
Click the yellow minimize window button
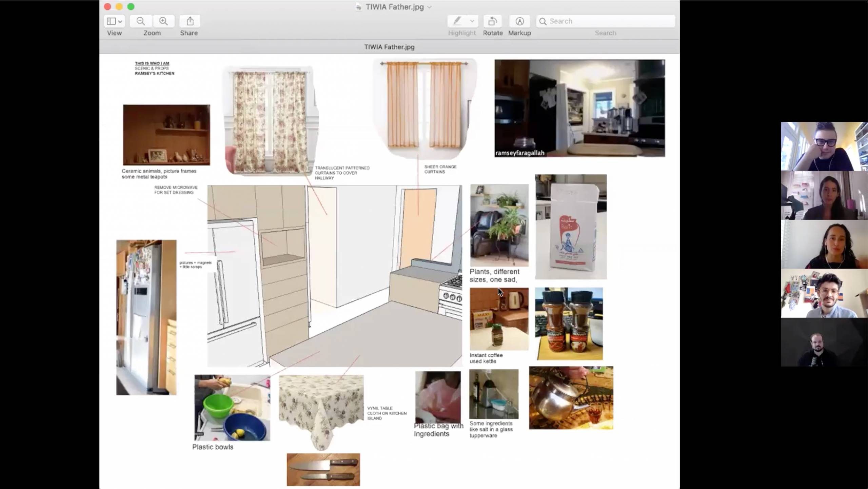pos(119,6)
